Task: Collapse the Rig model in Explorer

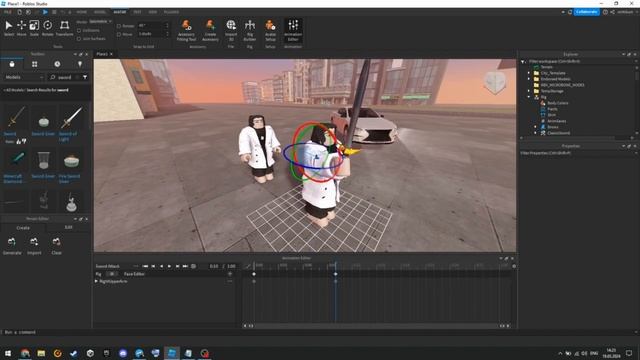Action: (x=529, y=97)
